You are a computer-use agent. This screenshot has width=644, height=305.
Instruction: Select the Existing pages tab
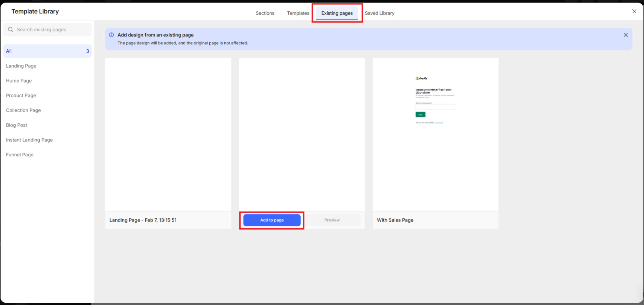click(x=337, y=13)
